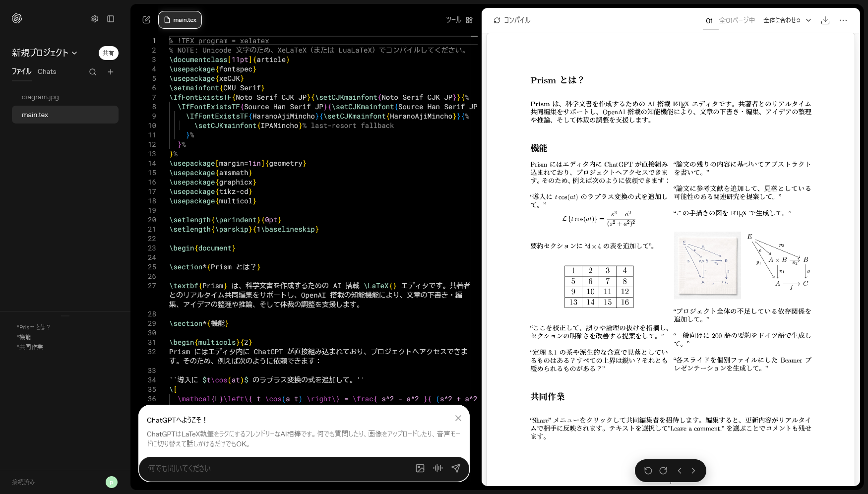Open the ツール menu
The height and width of the screenshot is (494, 868).
pos(453,20)
